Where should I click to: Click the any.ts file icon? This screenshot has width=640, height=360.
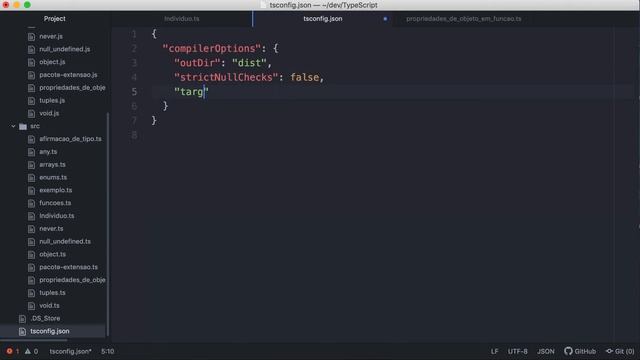pos(31,152)
